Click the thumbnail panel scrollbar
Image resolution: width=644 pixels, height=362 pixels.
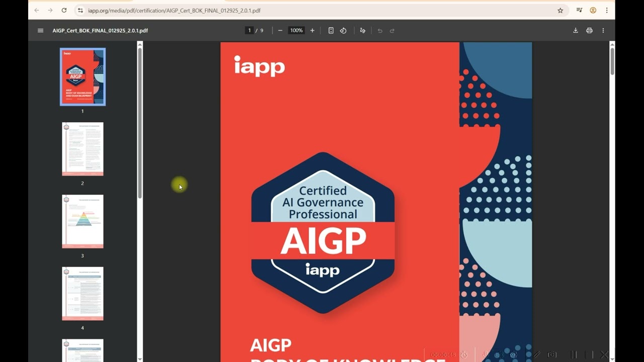[x=140, y=123]
